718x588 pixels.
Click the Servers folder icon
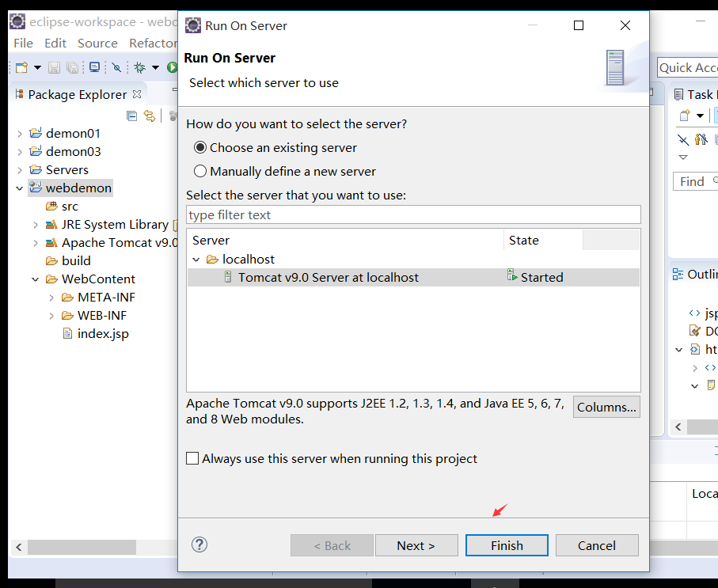(36, 169)
